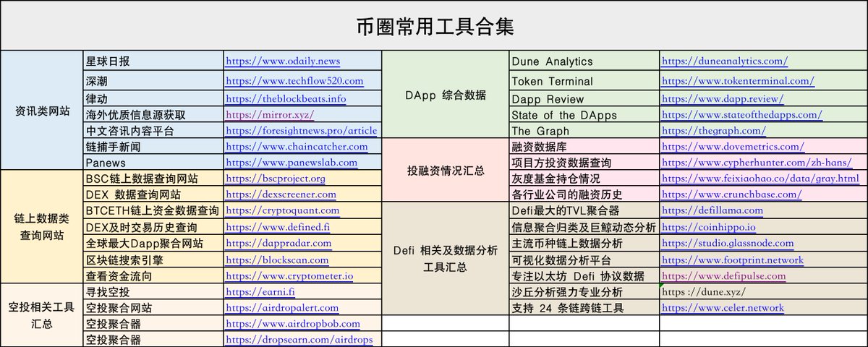Select the BTCETH链上资金数据查询 cell

coord(154,210)
